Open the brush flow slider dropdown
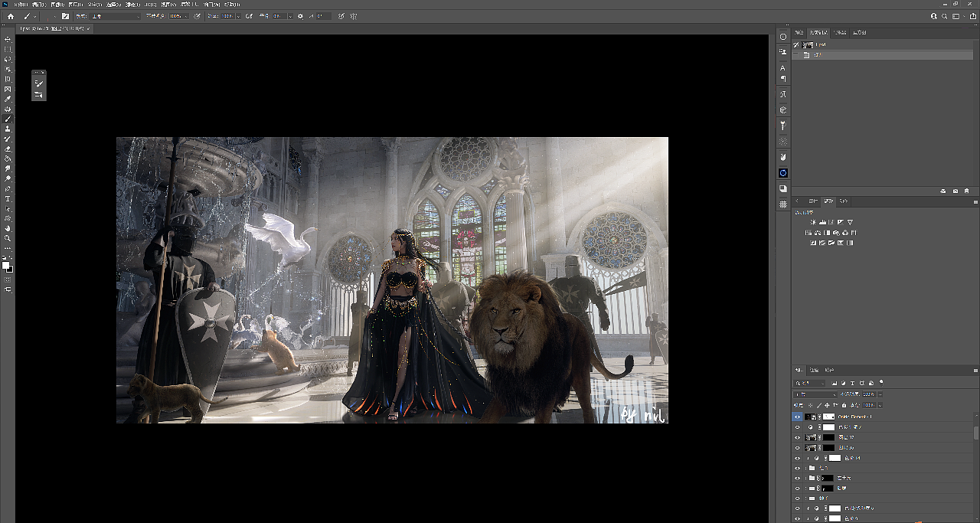This screenshot has width=980, height=523. coord(238,16)
